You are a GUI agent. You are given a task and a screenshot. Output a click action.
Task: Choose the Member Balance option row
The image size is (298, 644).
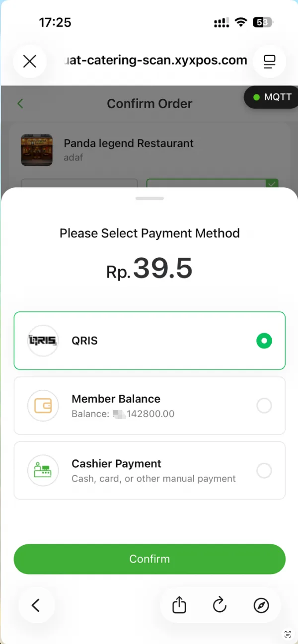pos(149,406)
